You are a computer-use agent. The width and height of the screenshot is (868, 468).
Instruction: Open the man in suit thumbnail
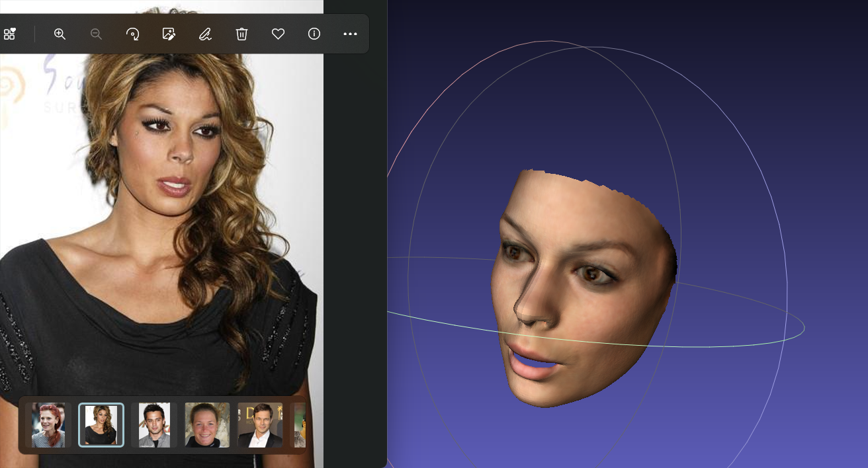point(260,425)
